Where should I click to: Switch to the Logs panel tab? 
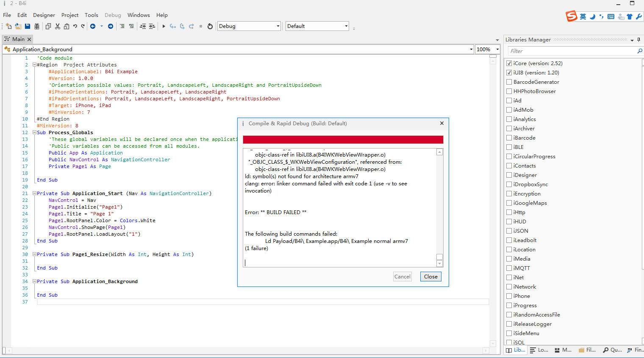(x=539, y=350)
